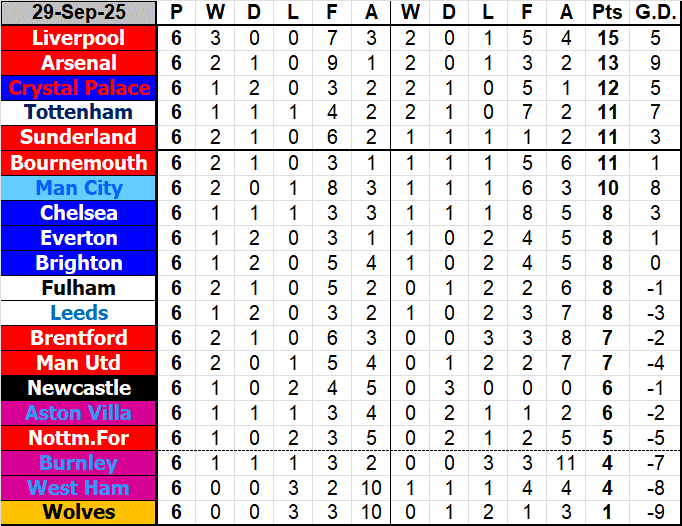Click the Aston Villa team cell
This screenshot has width=682, height=526.
pyautogui.click(x=79, y=413)
